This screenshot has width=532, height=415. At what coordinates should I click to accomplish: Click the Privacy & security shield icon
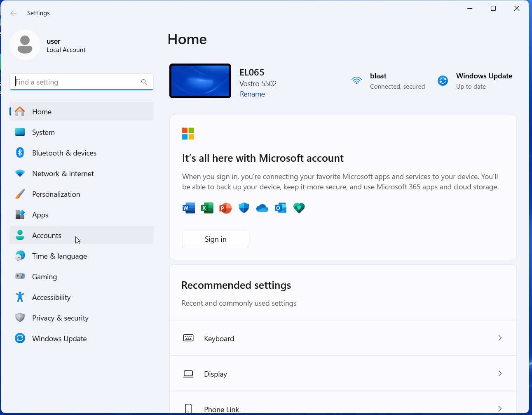pos(20,318)
